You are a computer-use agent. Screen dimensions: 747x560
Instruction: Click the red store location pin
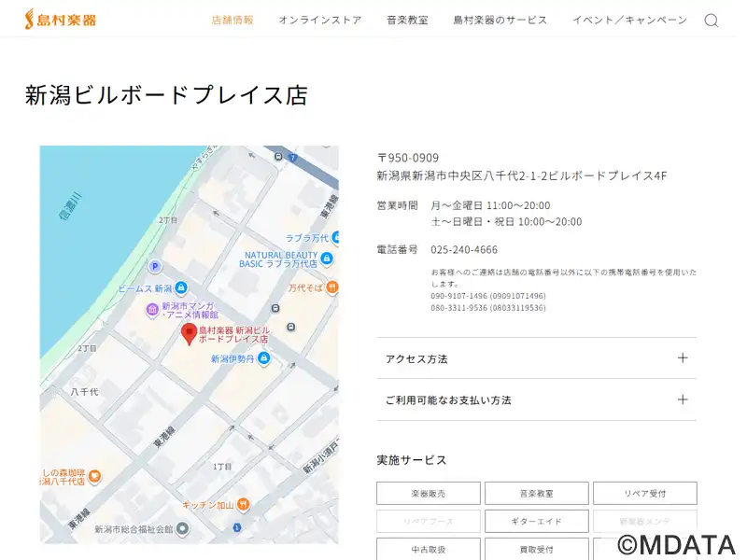click(190, 334)
